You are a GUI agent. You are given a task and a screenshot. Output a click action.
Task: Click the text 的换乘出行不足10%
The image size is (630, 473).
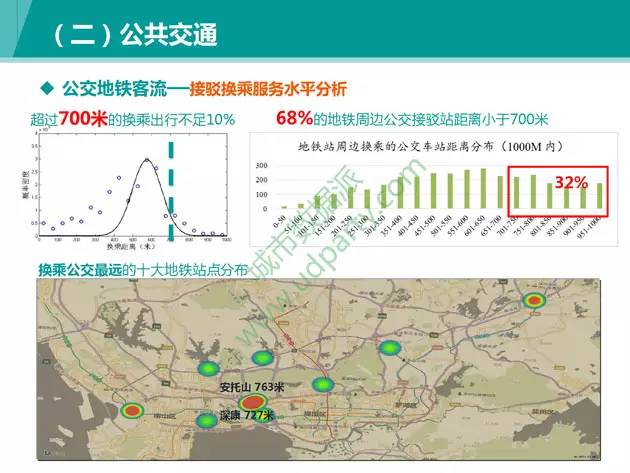(171, 119)
